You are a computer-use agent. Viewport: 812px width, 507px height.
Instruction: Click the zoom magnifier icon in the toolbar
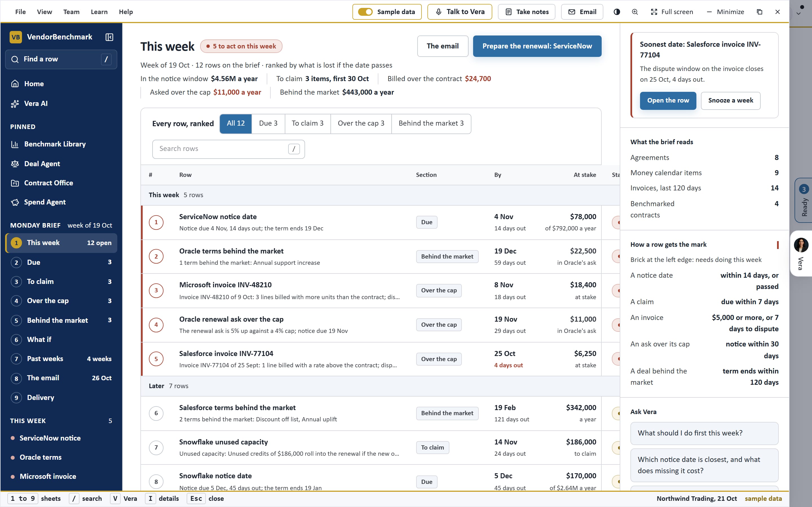click(x=635, y=12)
